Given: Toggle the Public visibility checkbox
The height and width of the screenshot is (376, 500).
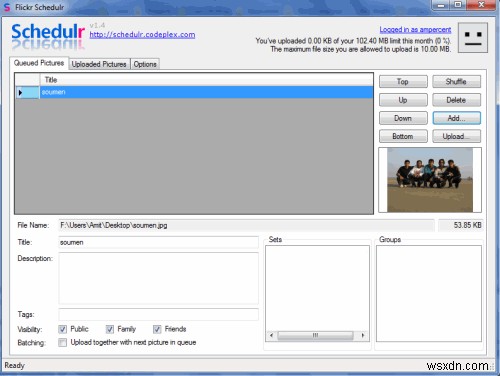Looking at the screenshot, I should pos(62,329).
